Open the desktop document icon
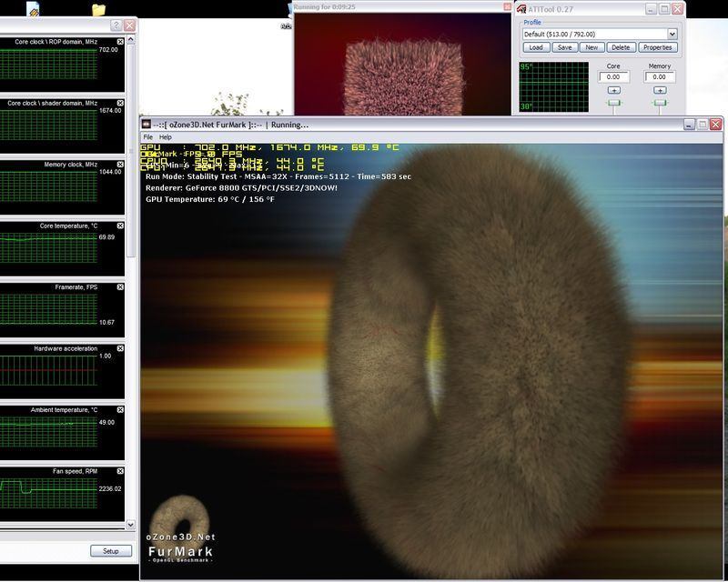 tap(34, 9)
